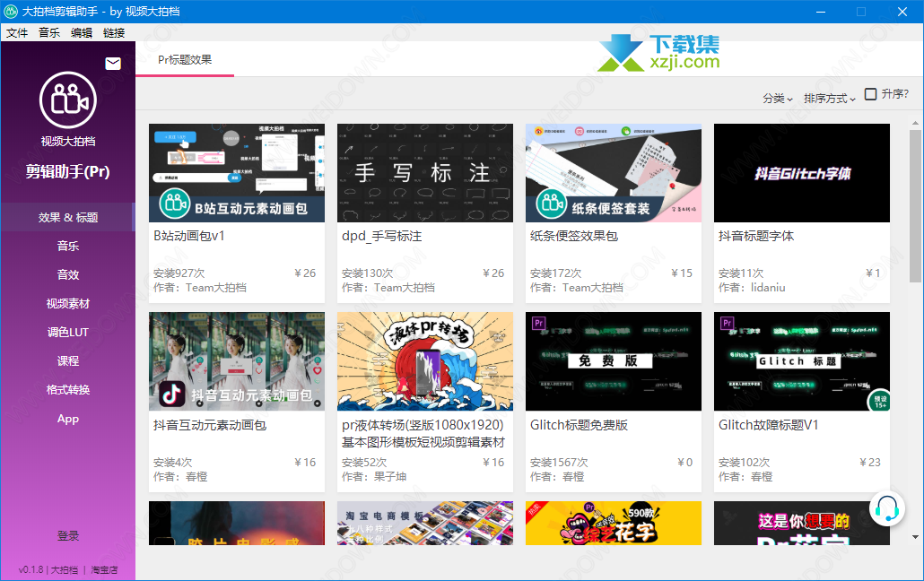Click the 作者: lidaniu author text
This screenshot has height=581, width=924.
tap(752, 288)
